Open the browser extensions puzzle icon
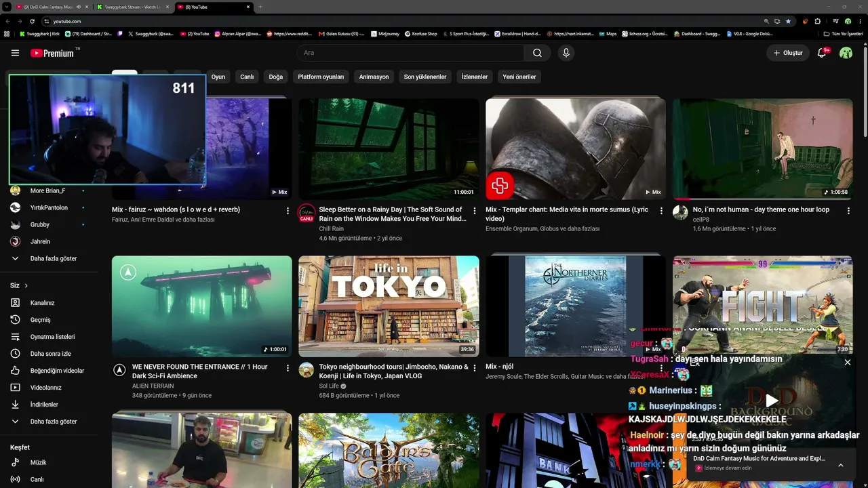 817,21
